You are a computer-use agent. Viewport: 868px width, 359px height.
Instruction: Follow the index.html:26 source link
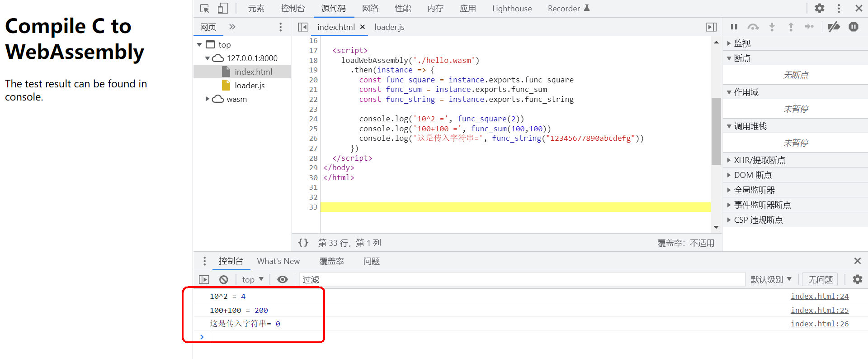click(820, 324)
